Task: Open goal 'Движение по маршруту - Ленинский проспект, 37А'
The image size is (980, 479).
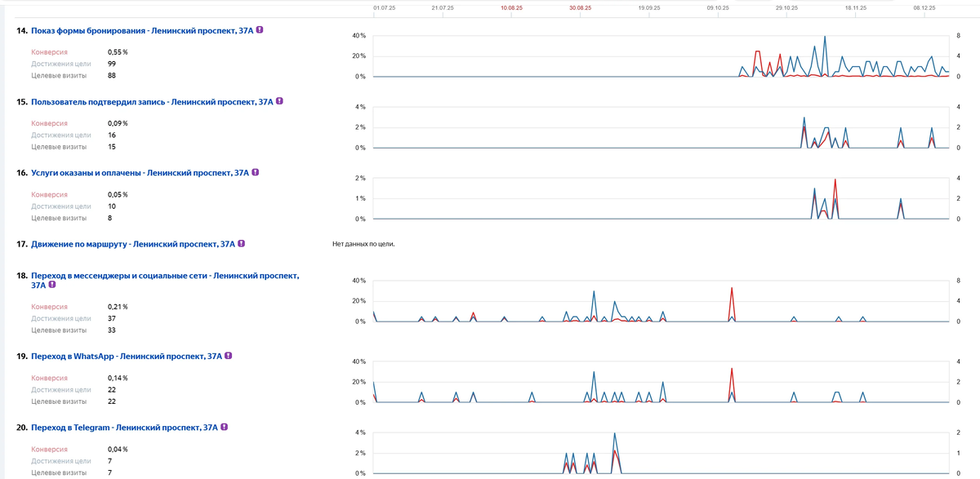Action: (133, 243)
